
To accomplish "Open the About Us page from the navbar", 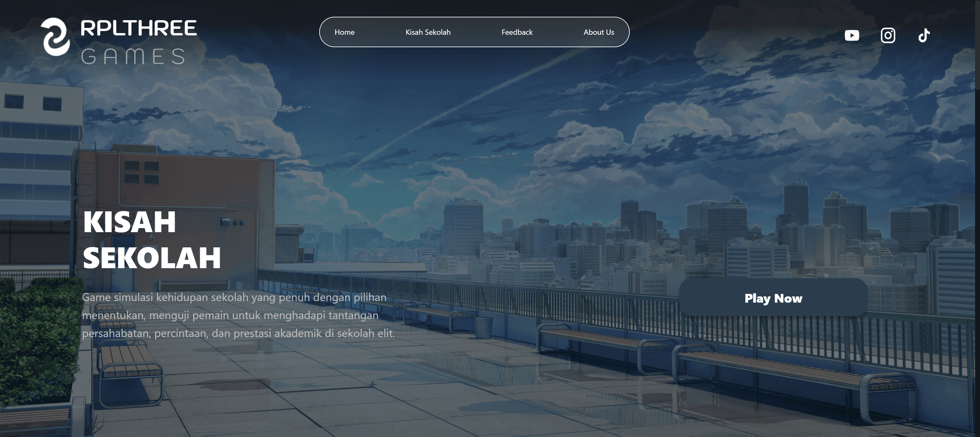I will pyautogui.click(x=599, y=32).
